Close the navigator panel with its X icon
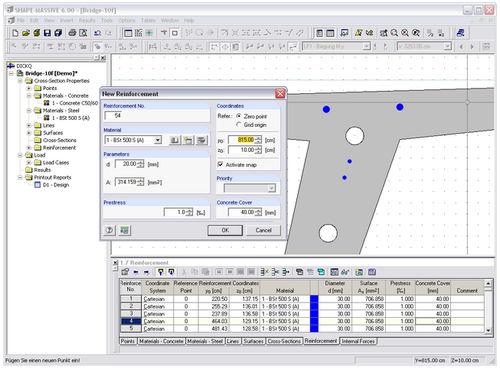The width and height of the screenshot is (500, 369). (x=103, y=58)
